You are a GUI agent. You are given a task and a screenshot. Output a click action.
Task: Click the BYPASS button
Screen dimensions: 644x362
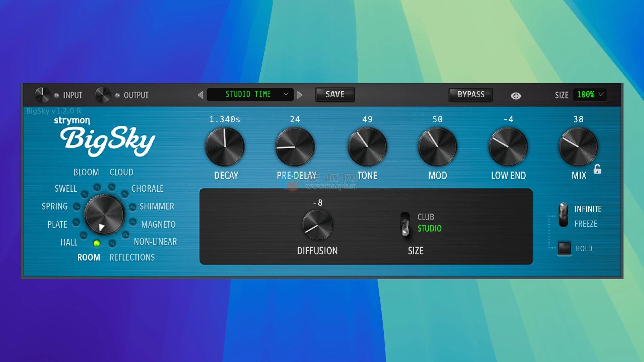click(471, 95)
